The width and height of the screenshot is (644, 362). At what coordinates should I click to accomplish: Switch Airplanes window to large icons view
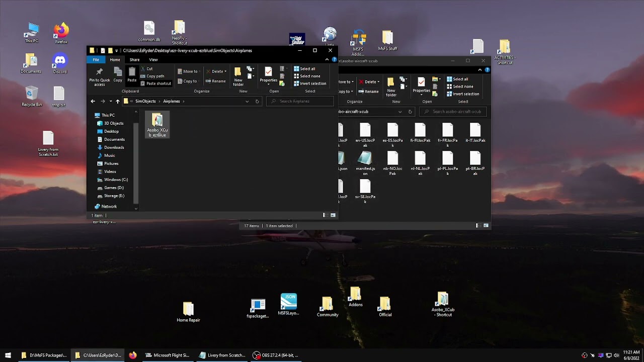[333, 215]
